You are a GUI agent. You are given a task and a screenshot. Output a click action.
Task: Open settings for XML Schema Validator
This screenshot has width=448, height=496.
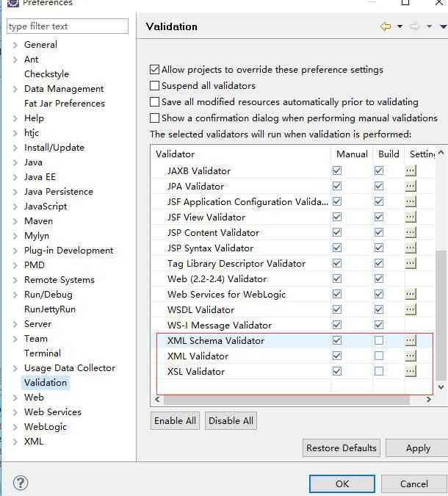click(x=411, y=341)
